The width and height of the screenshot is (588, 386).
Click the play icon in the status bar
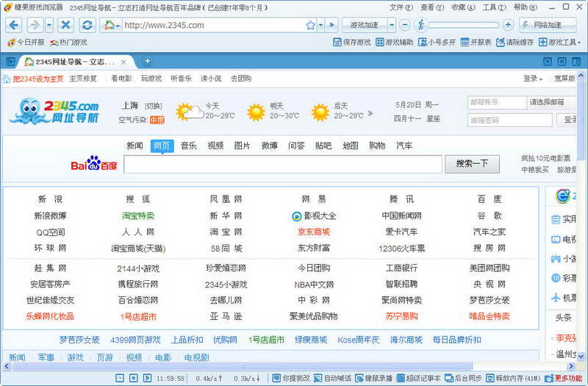pyautogui.click(x=148, y=378)
